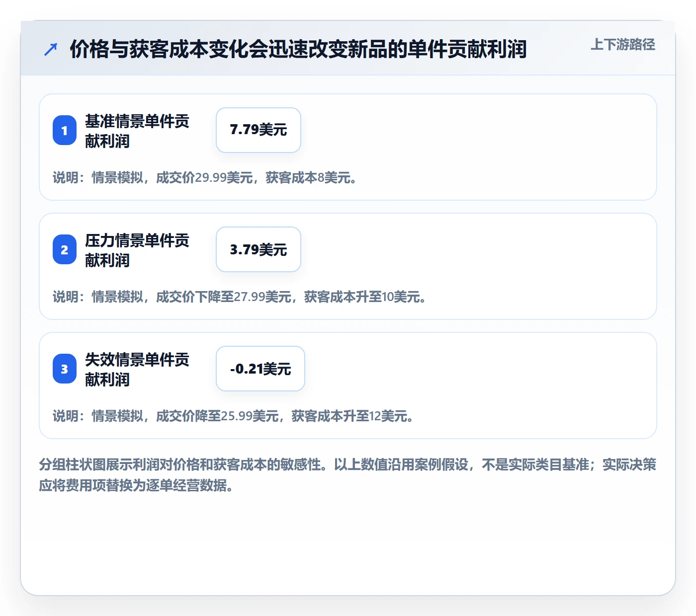Click the note mentioning 成交价下降至27.99美元
The width and height of the screenshot is (696, 616).
coord(239,297)
